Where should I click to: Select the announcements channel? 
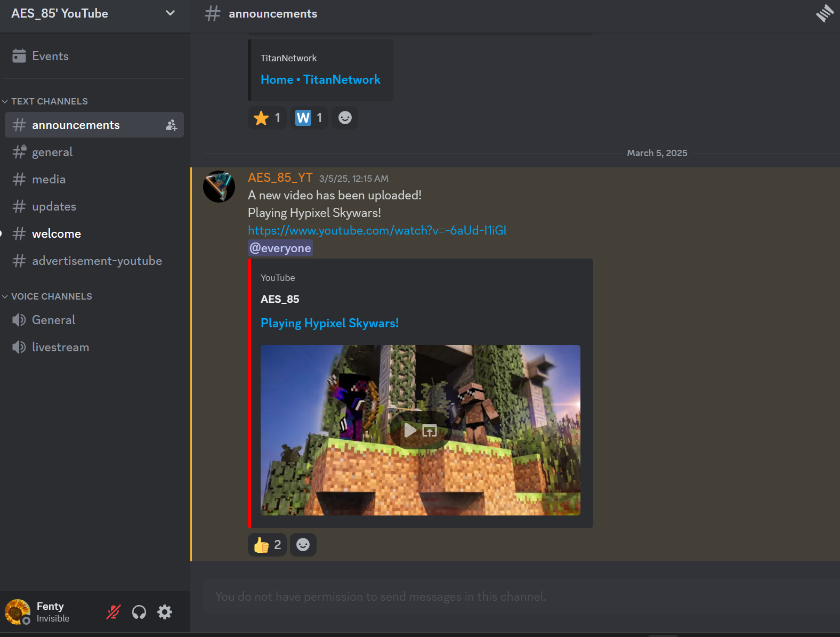[x=94, y=125]
